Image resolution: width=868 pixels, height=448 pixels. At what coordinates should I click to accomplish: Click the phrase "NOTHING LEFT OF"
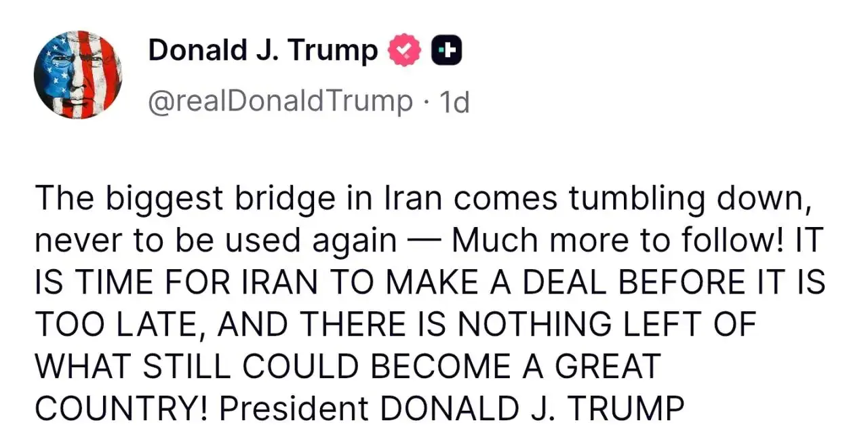pyautogui.click(x=606, y=325)
